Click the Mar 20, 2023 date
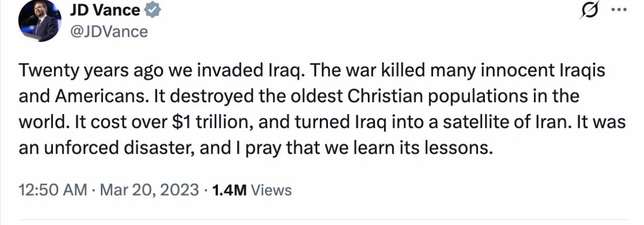This screenshot has height=225, width=644. (149, 190)
